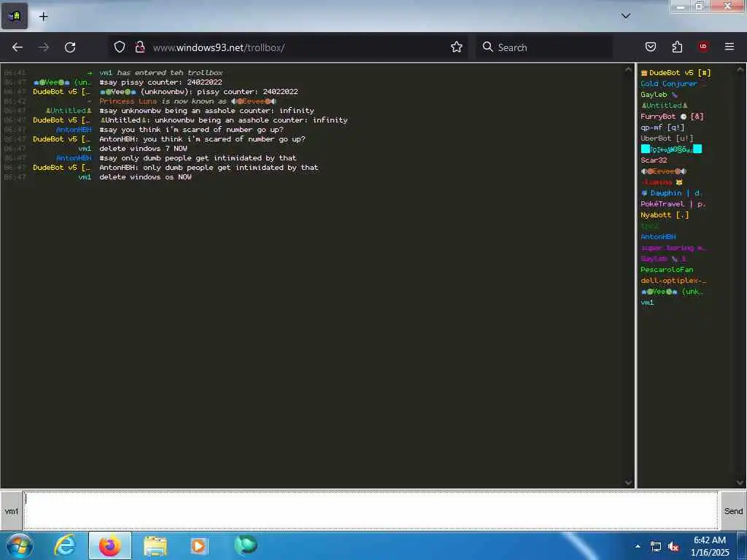
Task: Click the green round taskbar app icon
Action: (246, 545)
